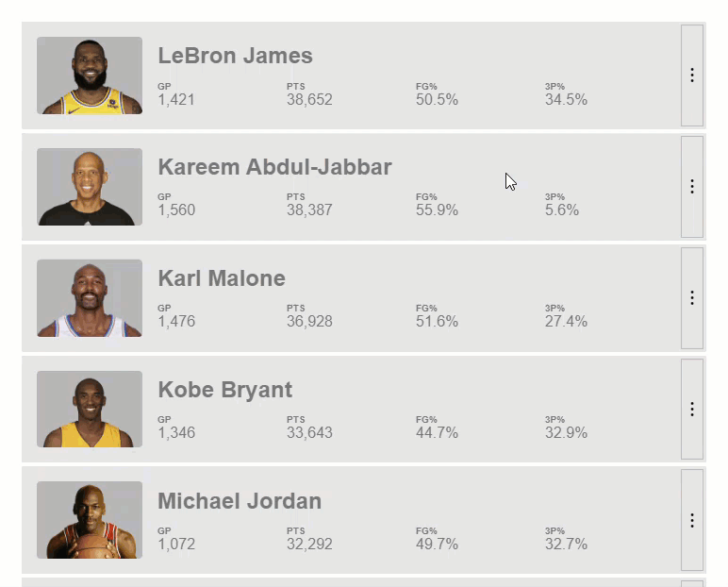The image size is (728, 587).
Task: Open LeBron James's three-dot options menu
Action: 692,75
